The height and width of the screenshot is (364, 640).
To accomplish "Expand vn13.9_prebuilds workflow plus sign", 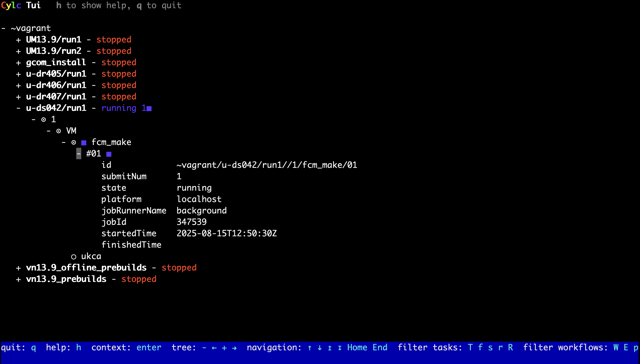I will click(18, 280).
